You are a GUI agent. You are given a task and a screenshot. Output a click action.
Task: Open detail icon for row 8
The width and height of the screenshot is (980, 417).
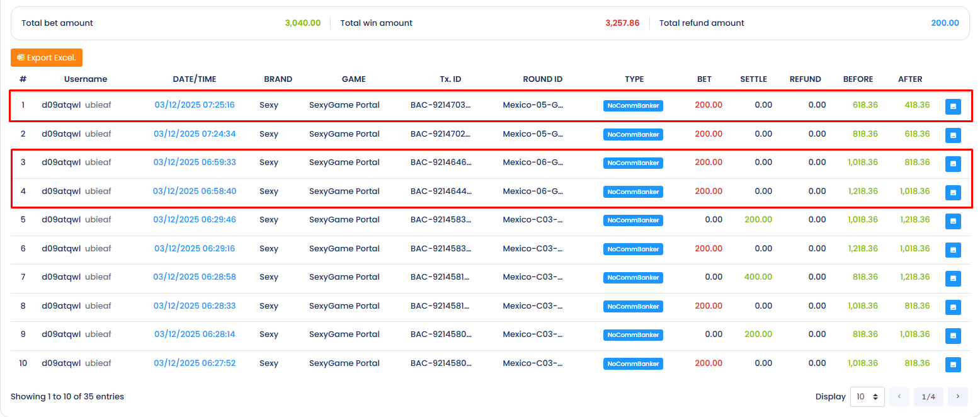953,307
